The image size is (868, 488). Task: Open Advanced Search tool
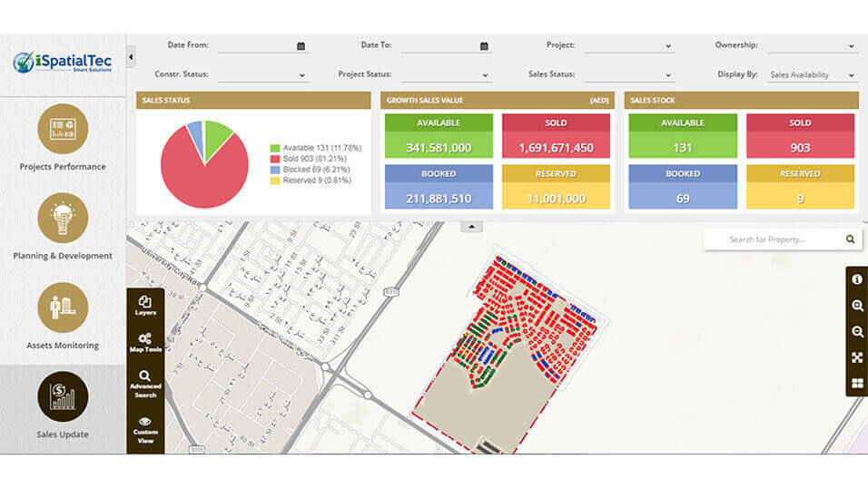(x=145, y=383)
